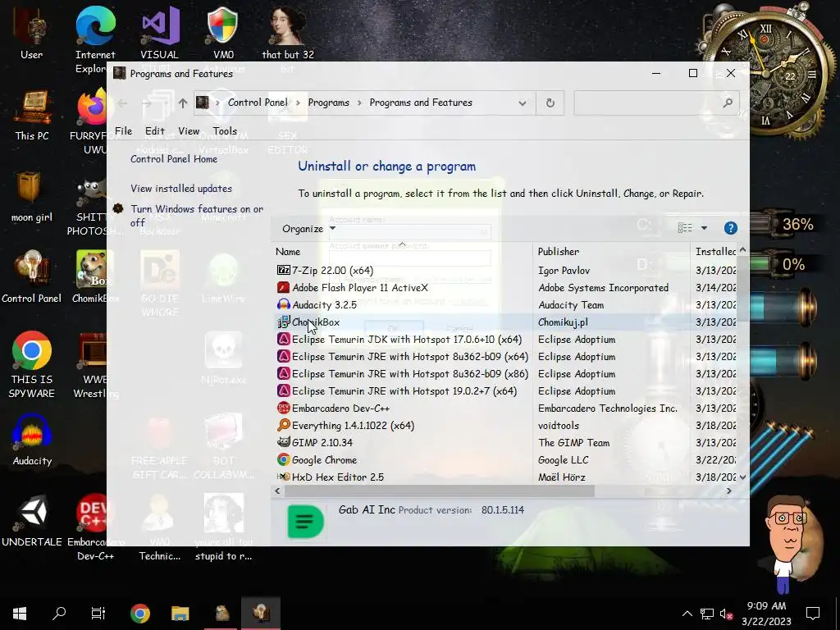Click the horizontal scrollbar thumb
The image size is (840, 630).
440,491
